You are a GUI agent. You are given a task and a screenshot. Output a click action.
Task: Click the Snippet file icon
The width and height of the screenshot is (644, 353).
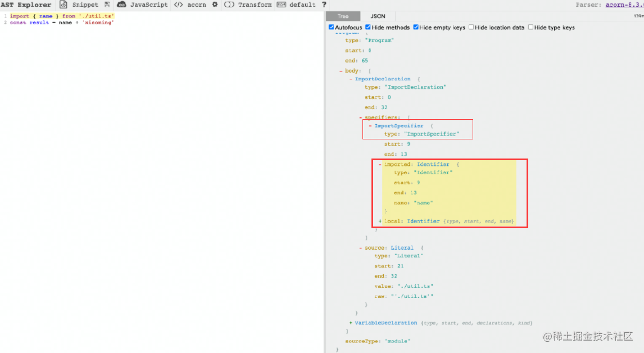pyautogui.click(x=64, y=4)
